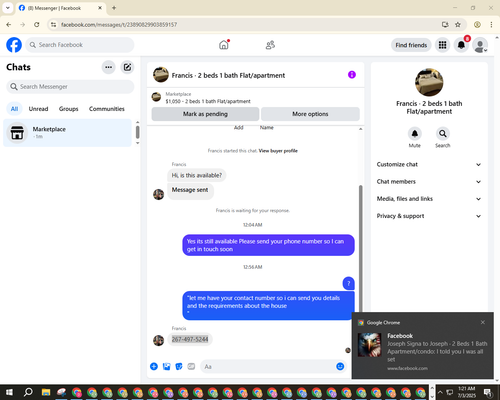Click the Marketplace listing price line
Viewport: 500px width, 400px height.
[208, 101]
